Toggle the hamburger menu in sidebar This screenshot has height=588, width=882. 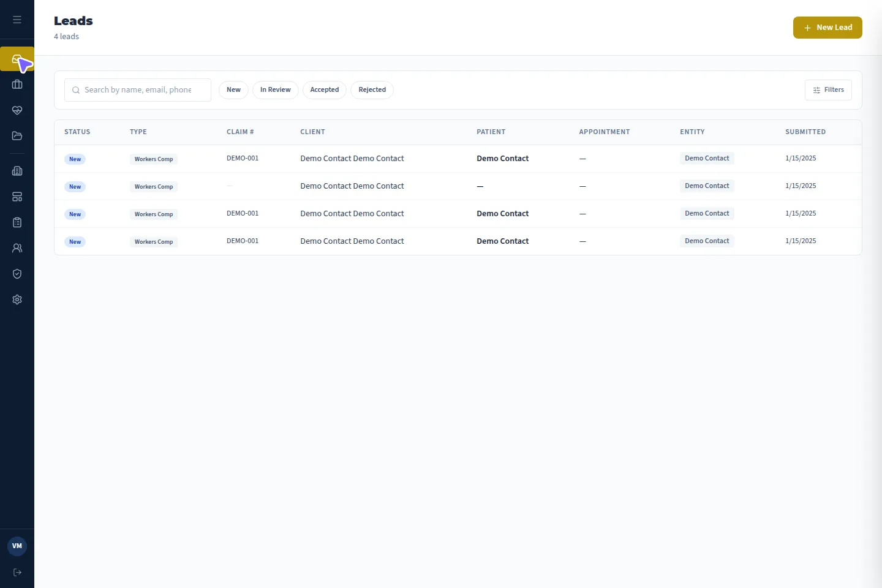click(17, 20)
